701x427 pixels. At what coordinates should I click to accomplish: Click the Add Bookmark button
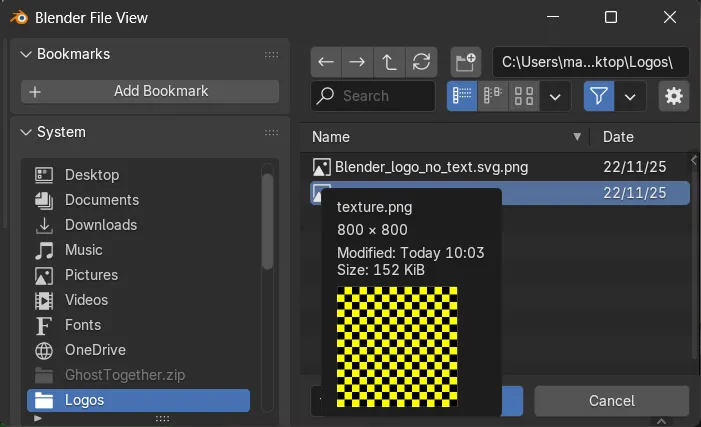coord(150,91)
